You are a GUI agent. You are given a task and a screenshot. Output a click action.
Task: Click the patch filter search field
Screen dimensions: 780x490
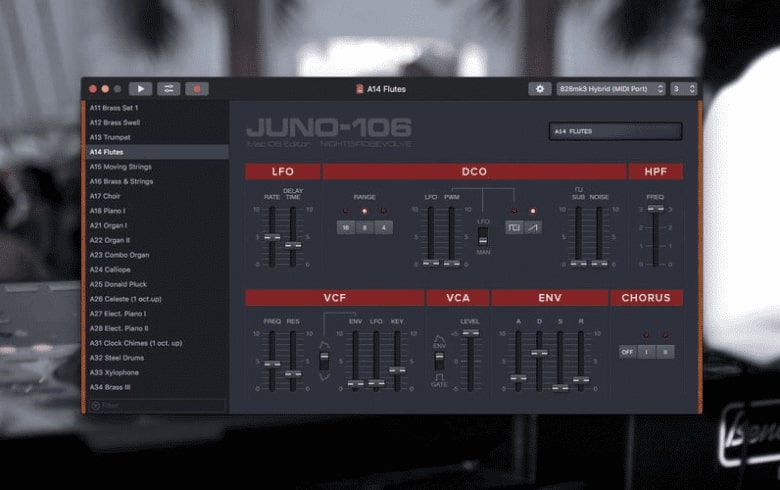tap(157, 405)
